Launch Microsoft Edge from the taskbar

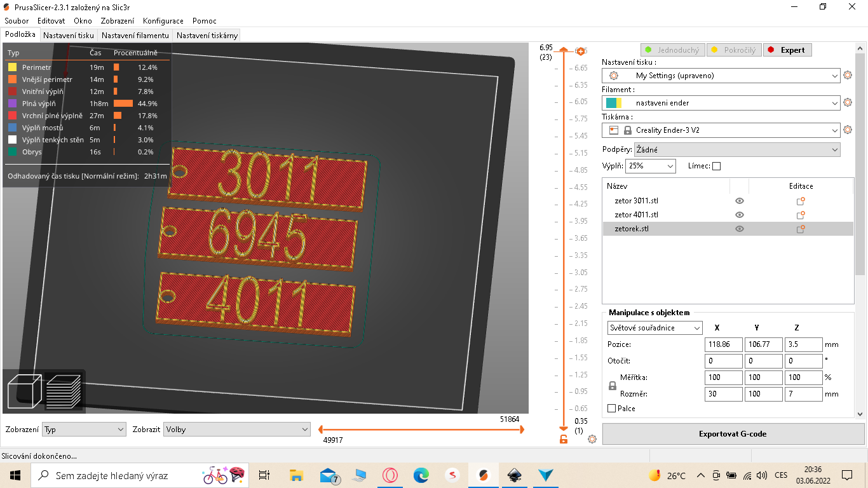(421, 475)
